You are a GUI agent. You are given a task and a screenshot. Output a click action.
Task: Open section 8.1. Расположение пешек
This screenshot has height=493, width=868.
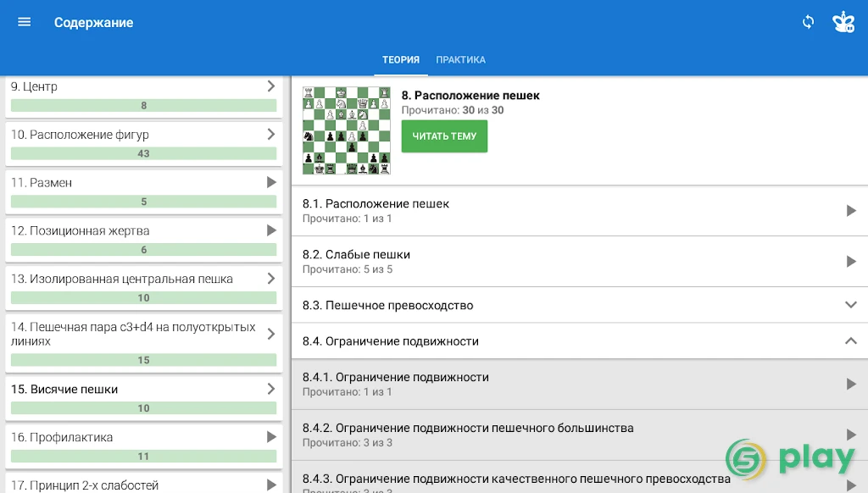580,211
